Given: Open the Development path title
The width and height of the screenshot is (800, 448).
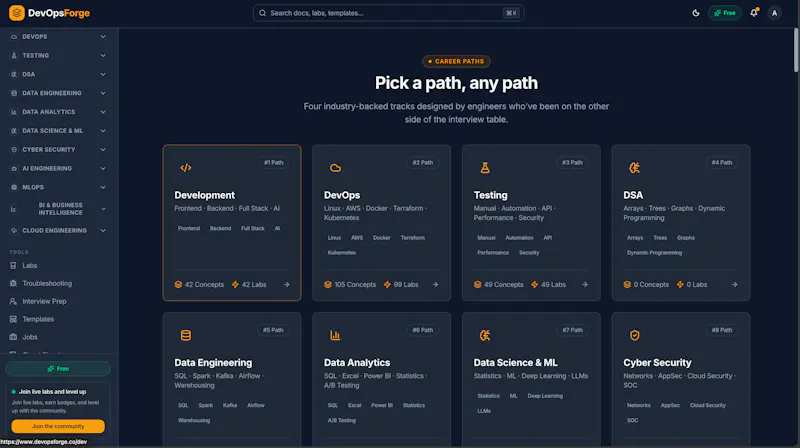Looking at the screenshot, I should pyautogui.click(x=205, y=195).
